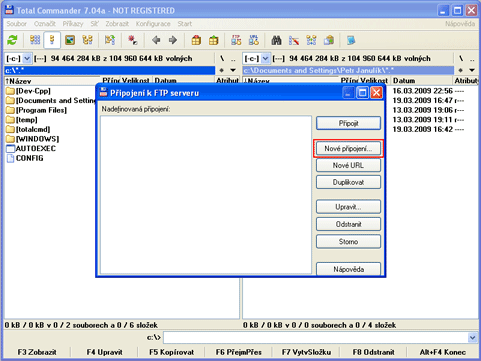Click Total Commander title bar diskette icon
This screenshot has width=481, height=361.
9,10
